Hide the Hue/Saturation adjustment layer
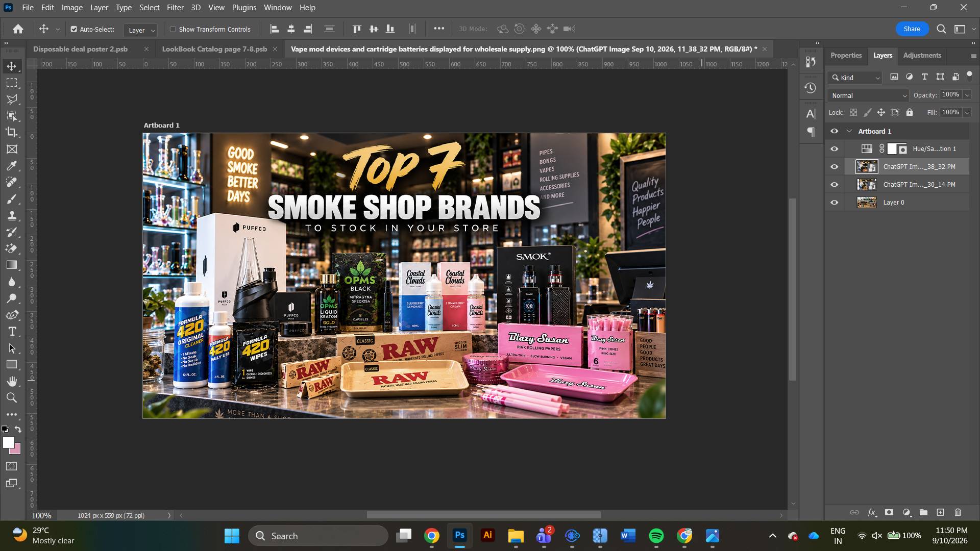This screenshot has height=551, width=980. pos(834,149)
